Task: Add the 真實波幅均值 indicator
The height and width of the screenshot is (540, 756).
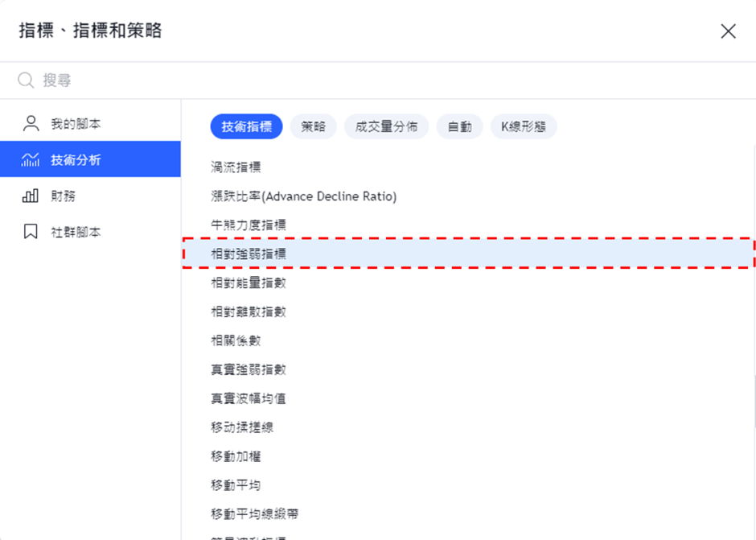Action: [x=249, y=398]
